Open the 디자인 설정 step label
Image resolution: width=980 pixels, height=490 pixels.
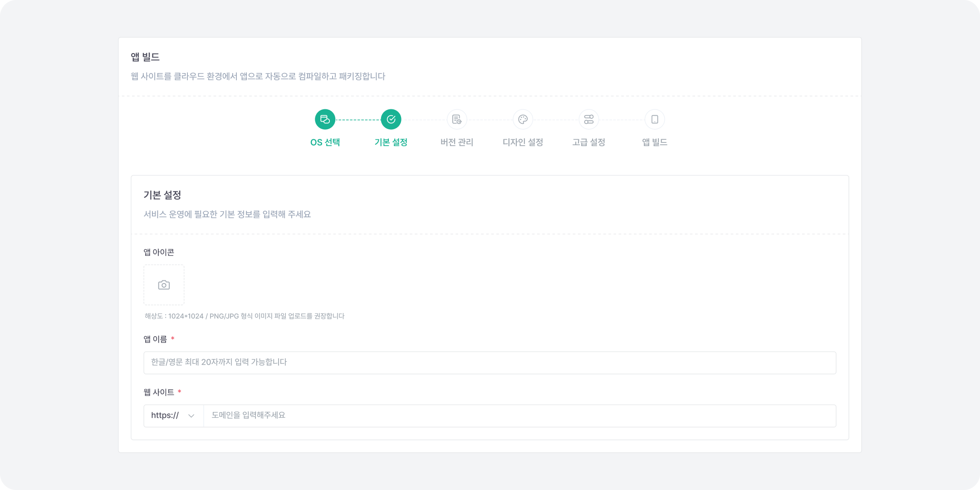coord(523,142)
